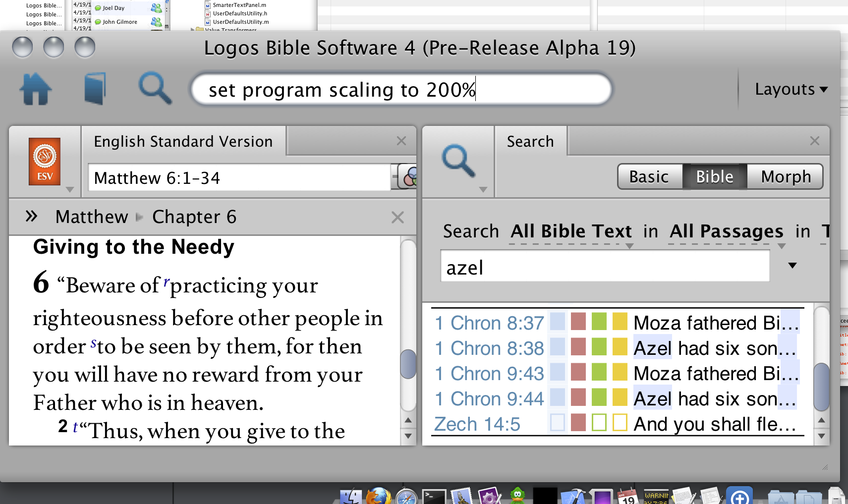Viewport: 848px width, 504px height.
Task: Open Console warning icon in the Dock
Action: pos(656,497)
